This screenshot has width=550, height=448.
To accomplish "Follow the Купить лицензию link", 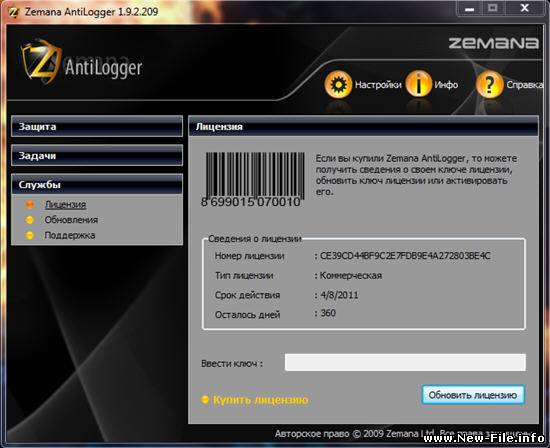I will [261, 400].
